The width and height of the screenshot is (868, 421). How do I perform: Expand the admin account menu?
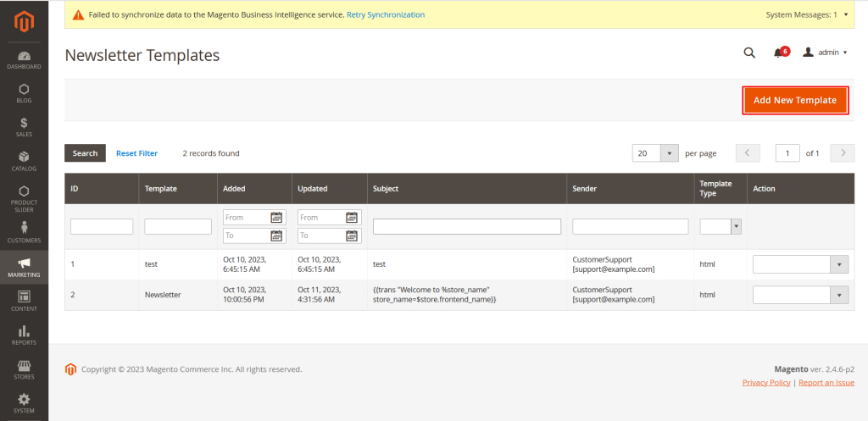(826, 53)
